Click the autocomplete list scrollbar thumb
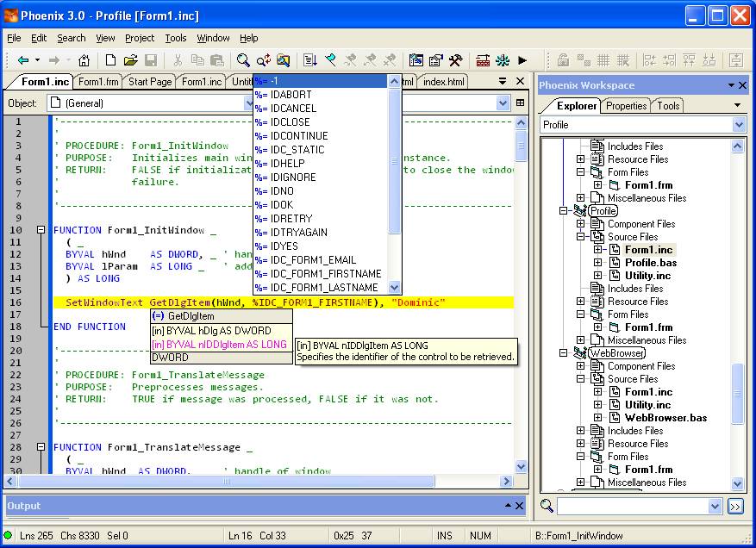This screenshot has height=548, width=756. pyautogui.click(x=394, y=161)
